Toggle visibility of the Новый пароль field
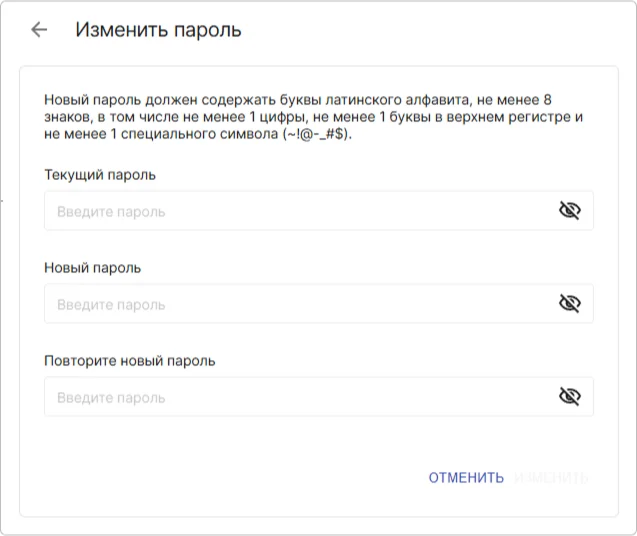The height and width of the screenshot is (536, 637). 569,304
